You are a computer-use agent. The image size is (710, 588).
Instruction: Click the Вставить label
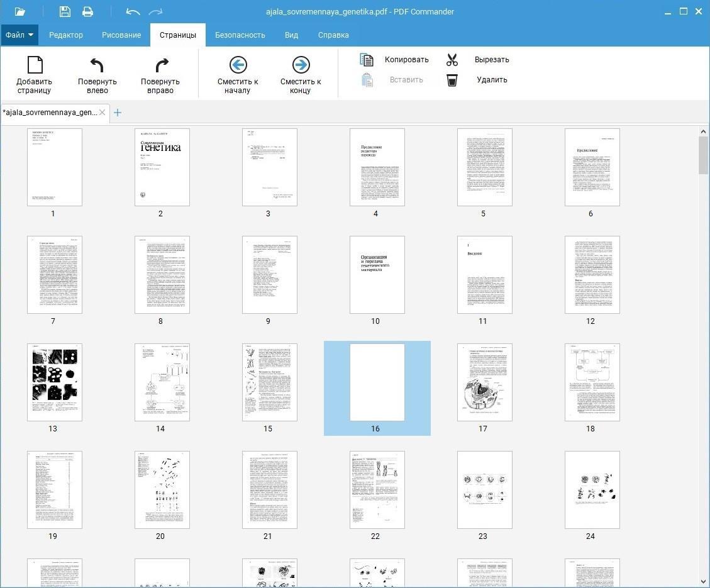coord(406,80)
